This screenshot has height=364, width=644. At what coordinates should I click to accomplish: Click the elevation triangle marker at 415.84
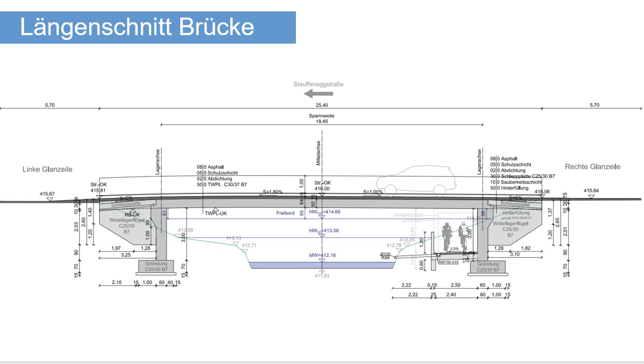pyautogui.click(x=590, y=196)
